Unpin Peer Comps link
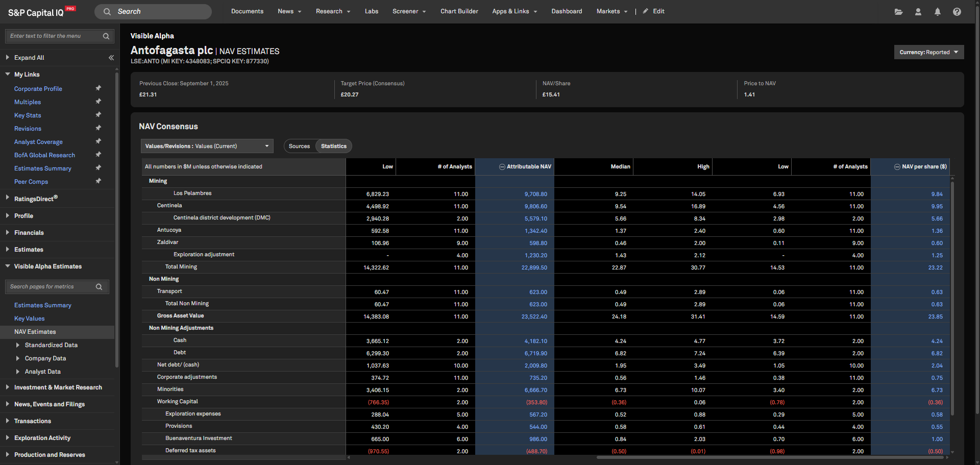 coord(99,181)
